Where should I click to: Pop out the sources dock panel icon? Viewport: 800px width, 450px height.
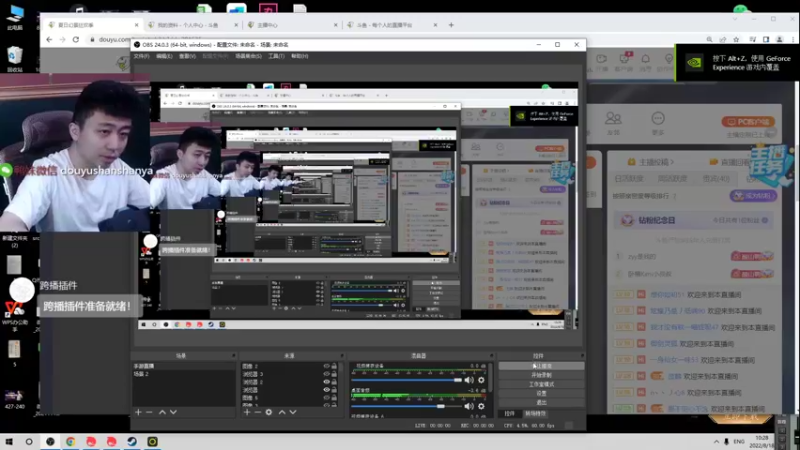[342, 356]
